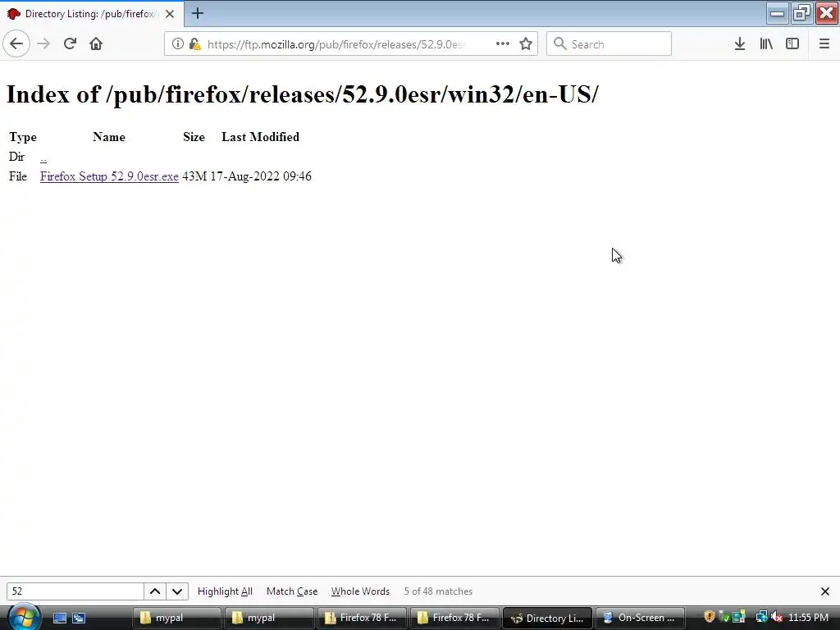
Task: Close the Directory Listing tab
Action: click(x=170, y=14)
